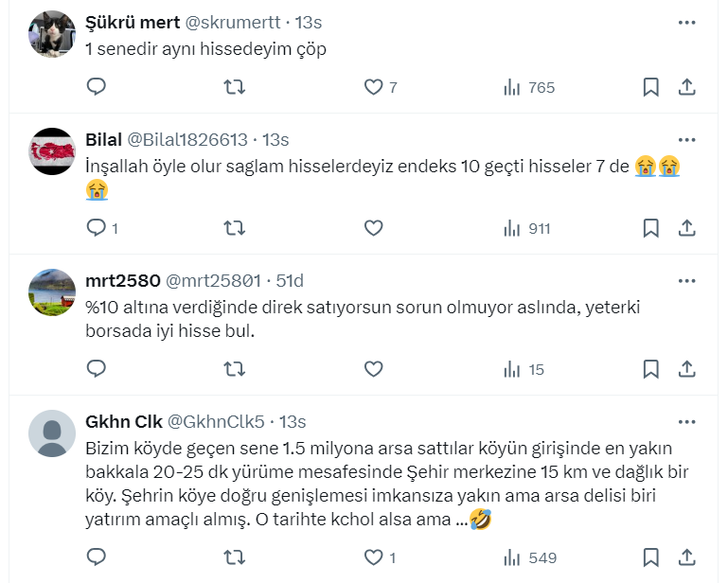Screen dimensions: 728x583
Task: Reply to Bilal's tweet
Action: (x=96, y=228)
